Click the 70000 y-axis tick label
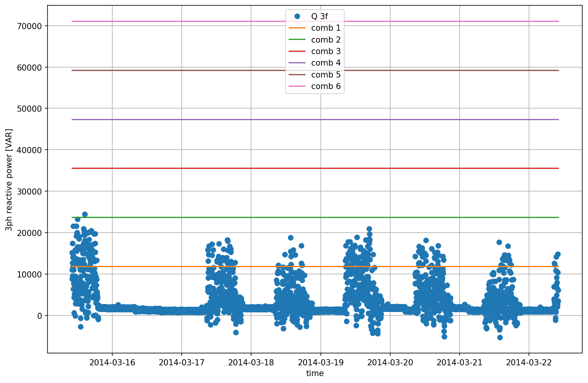Viewport: 588px width, 383px height. [x=29, y=26]
